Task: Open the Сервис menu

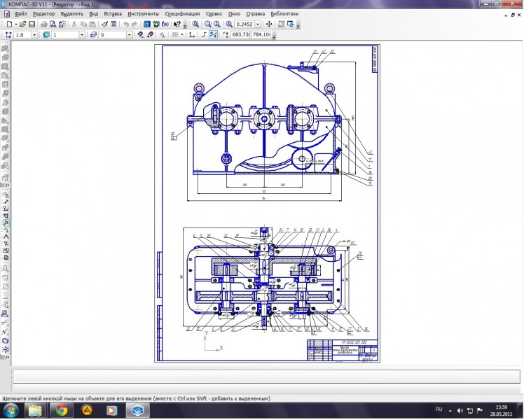Action: (x=214, y=14)
